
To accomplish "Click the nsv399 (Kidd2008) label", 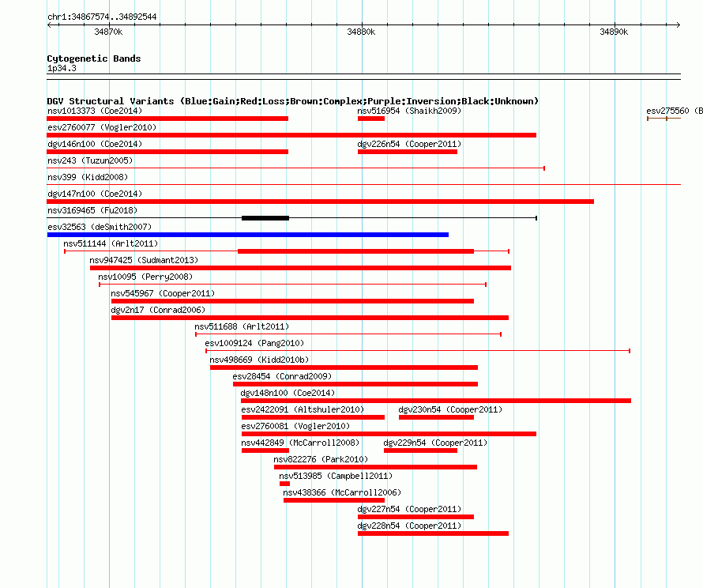I will 88,177.
